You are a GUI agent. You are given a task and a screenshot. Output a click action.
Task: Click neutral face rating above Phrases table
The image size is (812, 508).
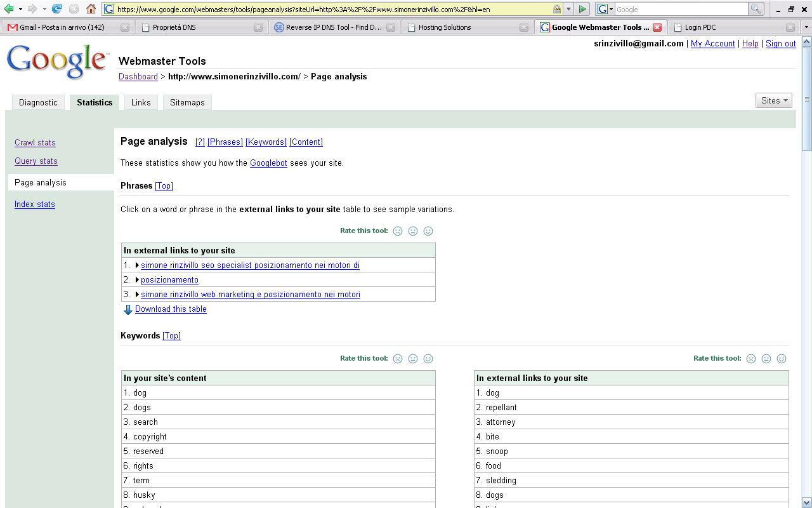click(x=413, y=231)
